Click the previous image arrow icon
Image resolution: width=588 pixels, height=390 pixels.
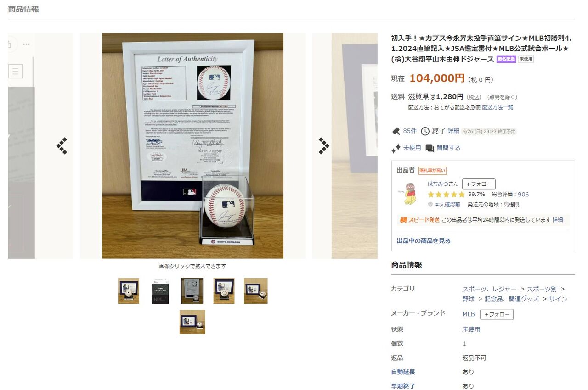click(x=62, y=146)
